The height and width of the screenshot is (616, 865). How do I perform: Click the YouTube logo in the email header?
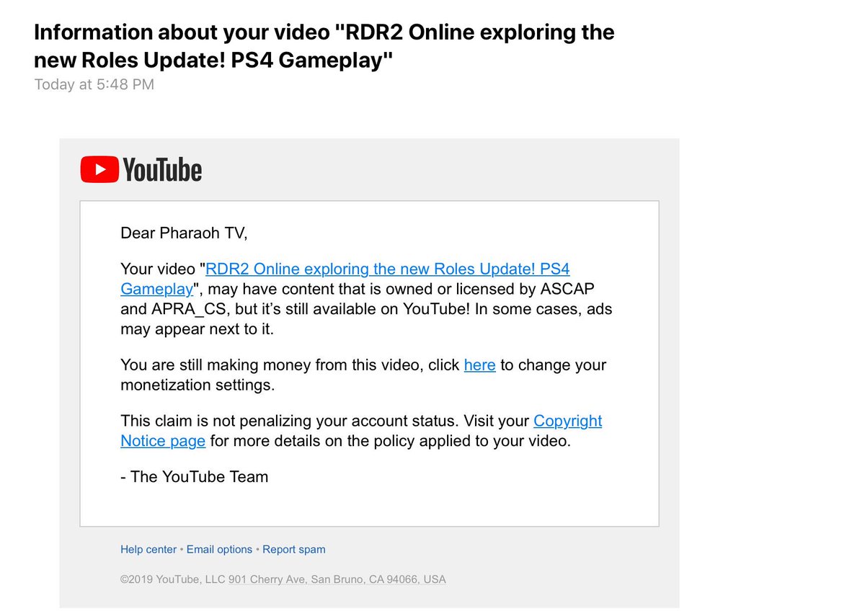[x=141, y=170]
